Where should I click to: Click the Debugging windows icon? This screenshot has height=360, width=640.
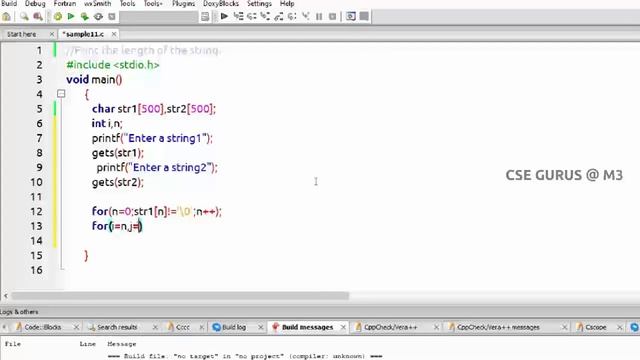(351, 17)
